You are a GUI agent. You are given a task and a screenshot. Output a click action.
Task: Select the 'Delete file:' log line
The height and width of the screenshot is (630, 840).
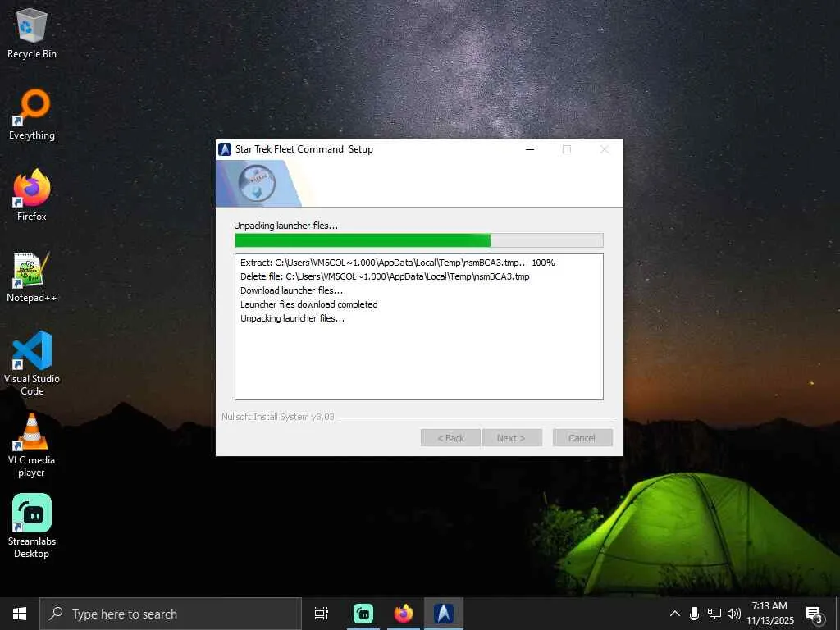pos(385,276)
